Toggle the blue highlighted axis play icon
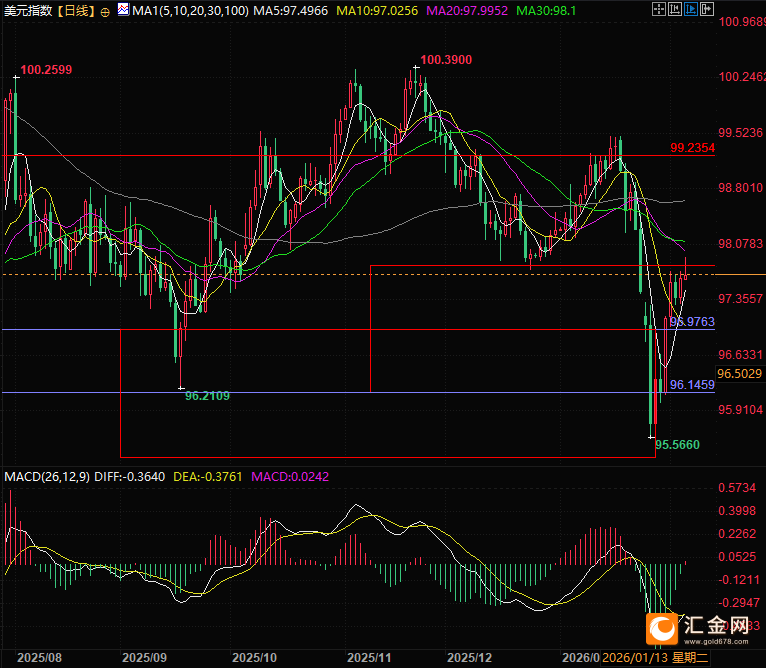 691,9
